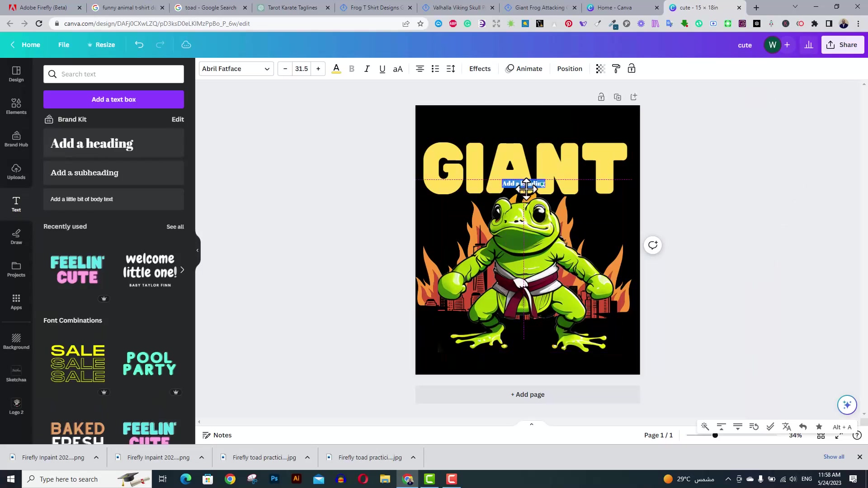Toggle italic formatting
This screenshot has width=868, height=488.
coord(367,69)
